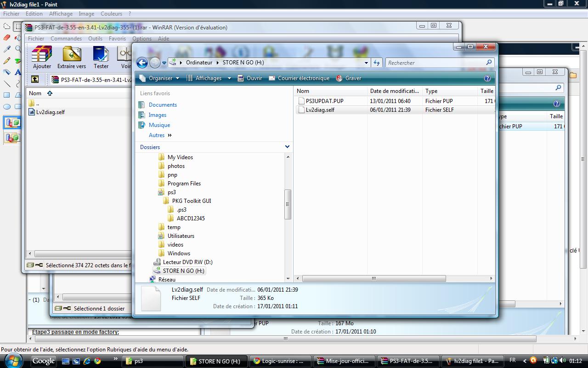Viewport: 588px width, 368px height.
Task: Click WinRAR Extraire vers icon
Action: pyautogui.click(x=72, y=57)
